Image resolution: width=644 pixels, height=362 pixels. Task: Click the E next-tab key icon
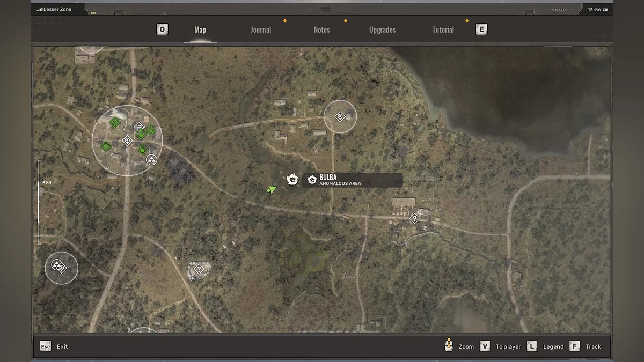(481, 29)
